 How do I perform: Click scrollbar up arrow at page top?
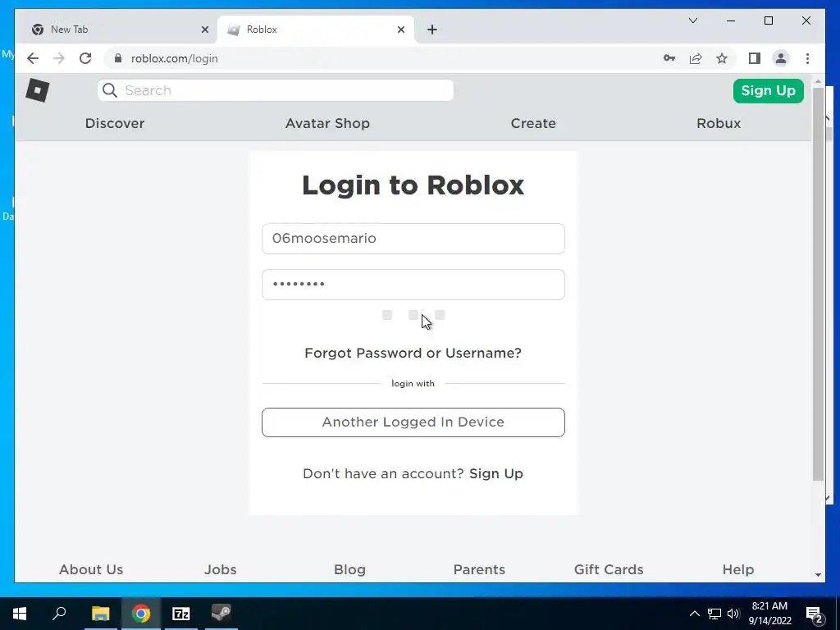[818, 82]
